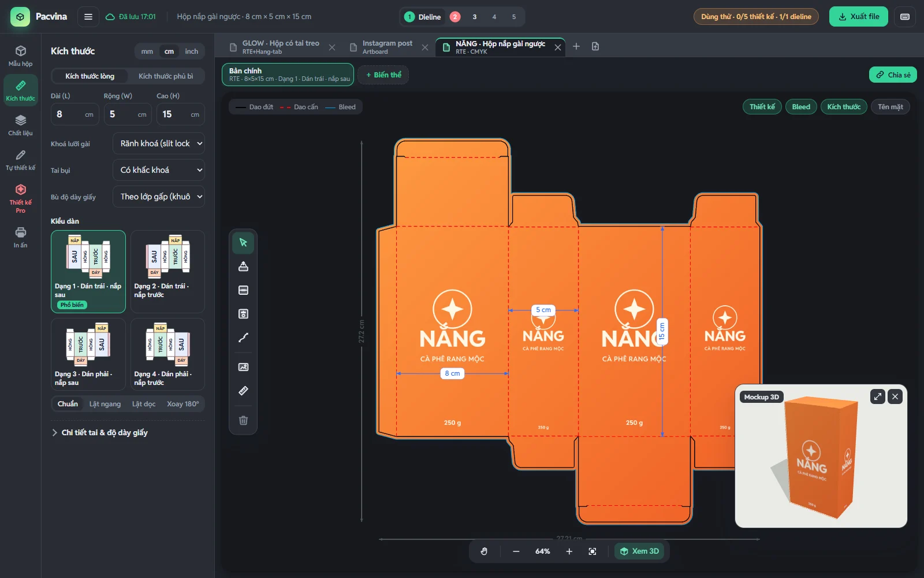Viewport: 924px width, 578px height.
Task: Select Lật ngang orientation
Action: pos(105,404)
